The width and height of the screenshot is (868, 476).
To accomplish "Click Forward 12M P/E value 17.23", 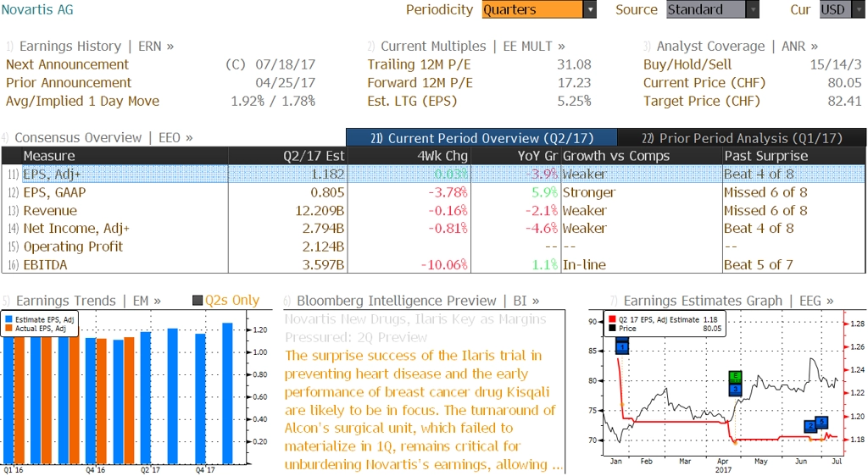I will click(574, 83).
